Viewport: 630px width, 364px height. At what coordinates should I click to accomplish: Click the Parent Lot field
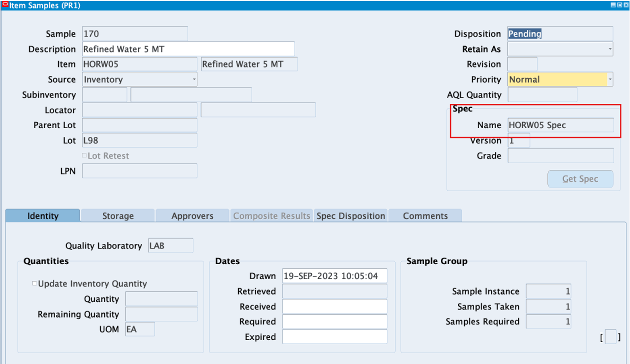139,125
